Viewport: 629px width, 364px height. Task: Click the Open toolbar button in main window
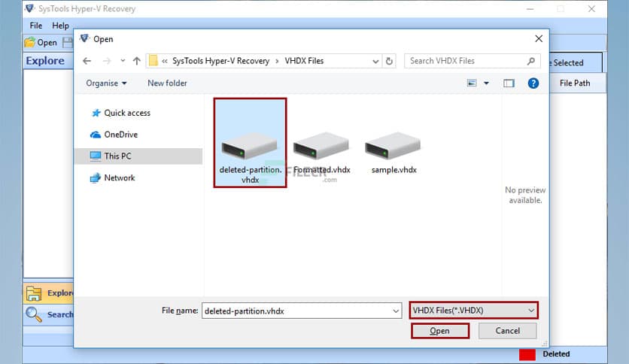coord(41,43)
